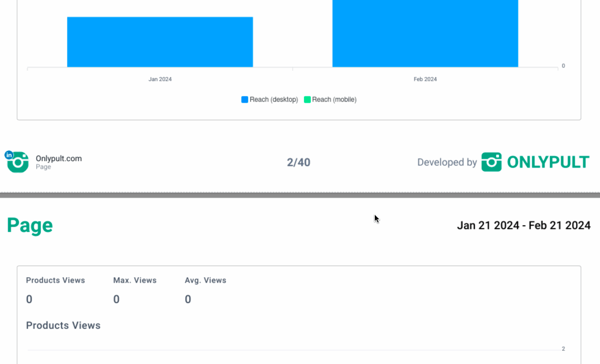Click the Jan 2024 axis label
This screenshot has width=600, height=364.
pyautogui.click(x=160, y=79)
